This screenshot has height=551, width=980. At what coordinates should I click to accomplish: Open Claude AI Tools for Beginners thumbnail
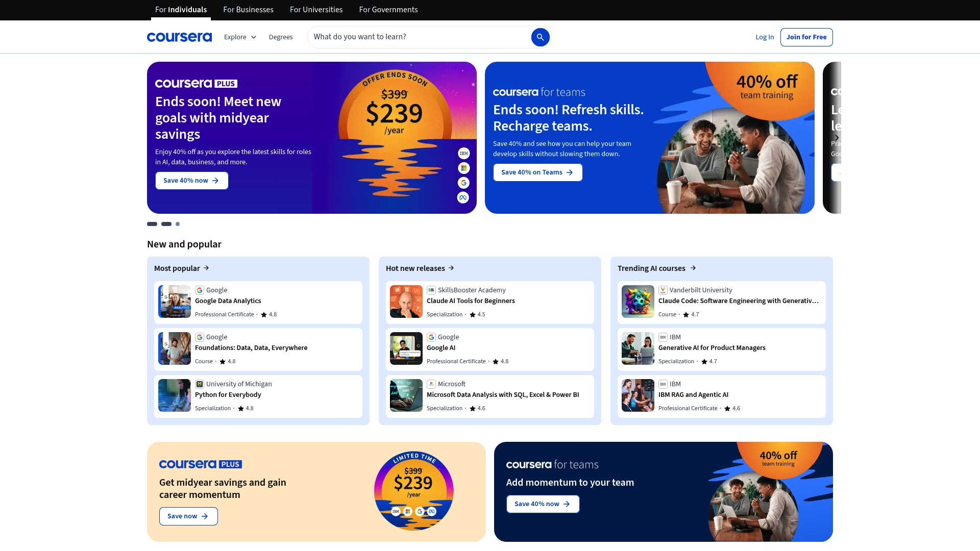click(x=406, y=302)
